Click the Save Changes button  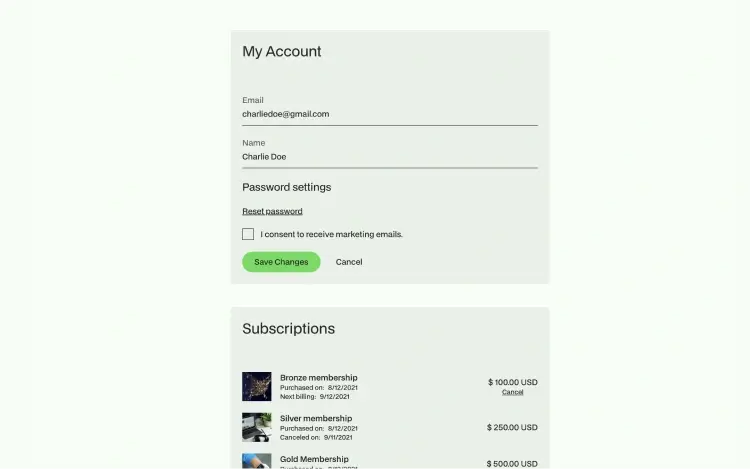pyautogui.click(x=281, y=262)
